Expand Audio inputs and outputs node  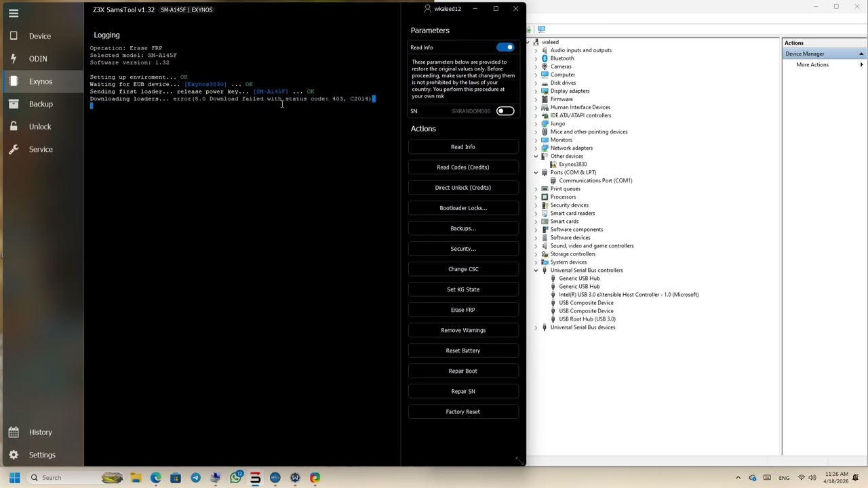(x=536, y=50)
